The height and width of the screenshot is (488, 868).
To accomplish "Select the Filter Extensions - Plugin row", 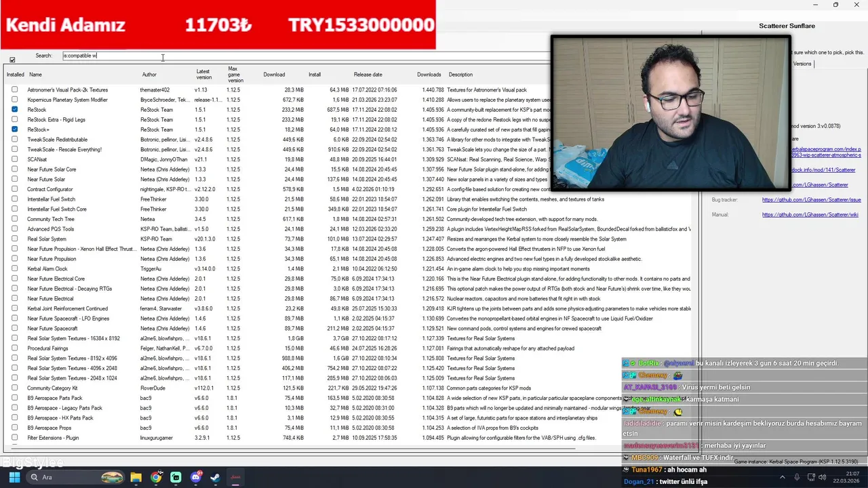I will (349, 438).
